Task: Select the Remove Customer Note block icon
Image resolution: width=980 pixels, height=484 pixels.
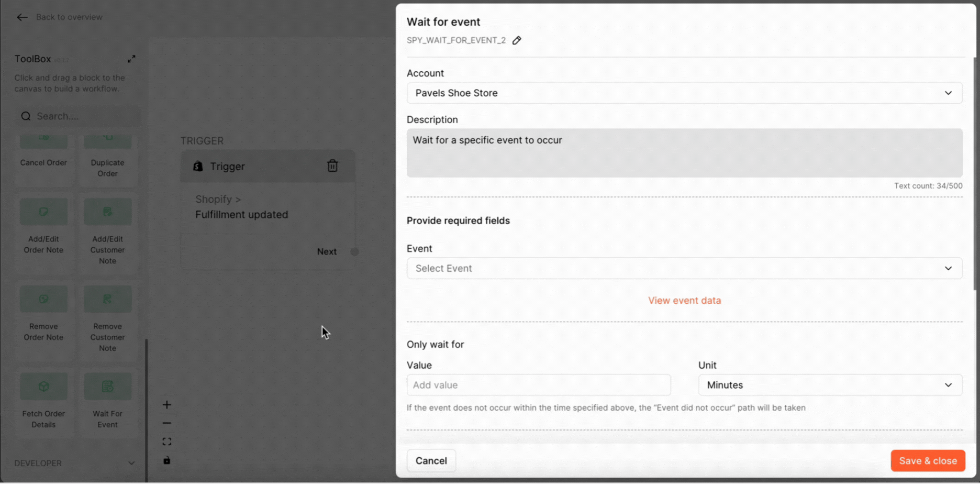Action: point(107,299)
